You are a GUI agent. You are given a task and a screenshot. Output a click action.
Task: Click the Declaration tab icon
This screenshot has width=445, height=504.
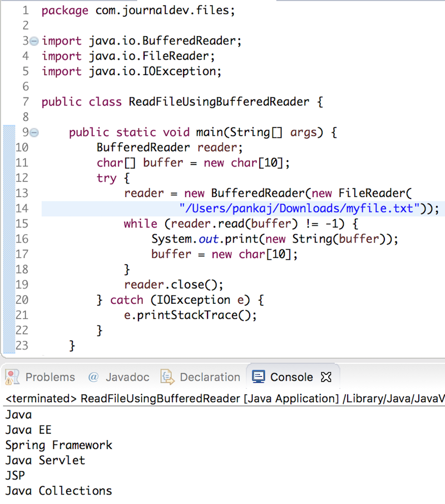(167, 377)
